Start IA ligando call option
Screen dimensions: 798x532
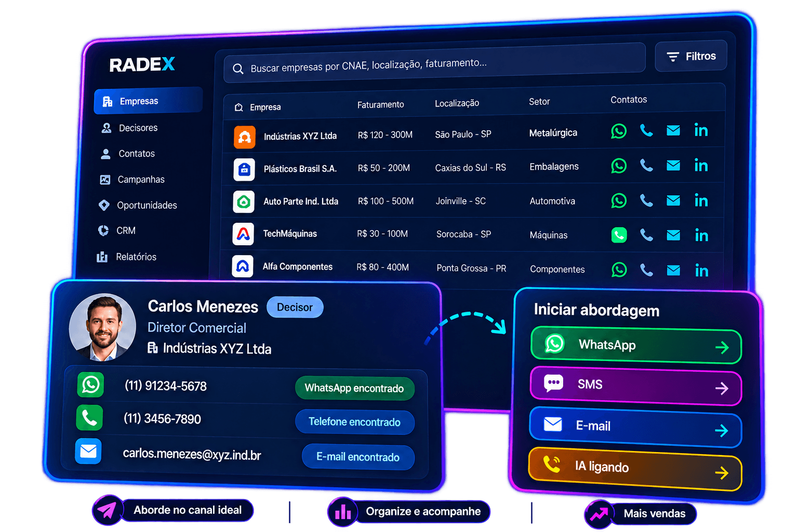click(635, 469)
